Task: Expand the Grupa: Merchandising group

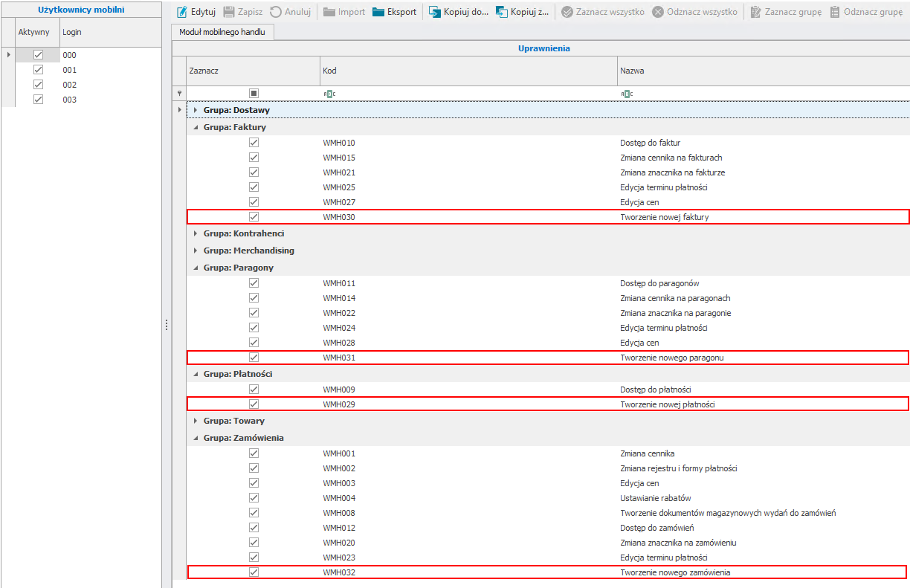Action: [196, 251]
